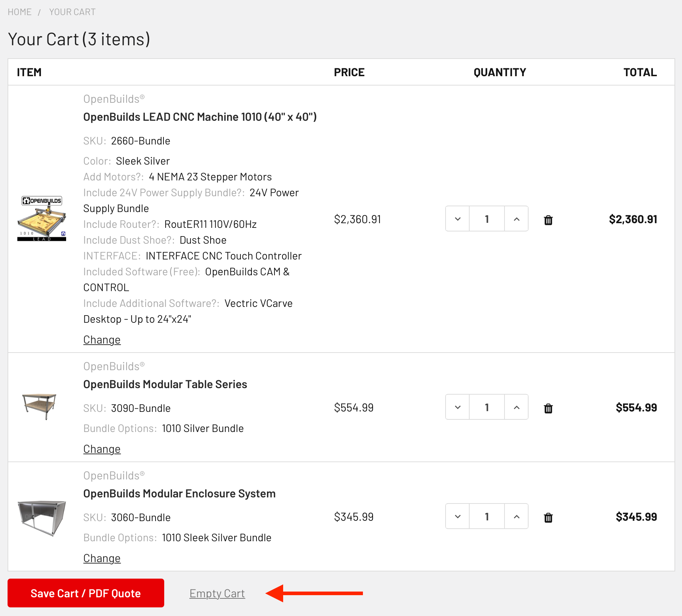Click the 4 NEMA 23 Stepper Motors text
Viewport: 682px width, 616px height.
(x=210, y=177)
